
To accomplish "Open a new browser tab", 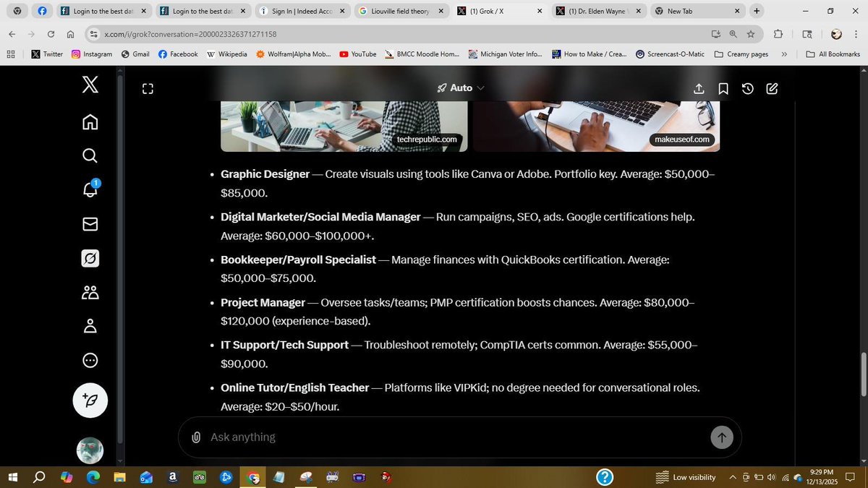I will click(x=757, y=12).
